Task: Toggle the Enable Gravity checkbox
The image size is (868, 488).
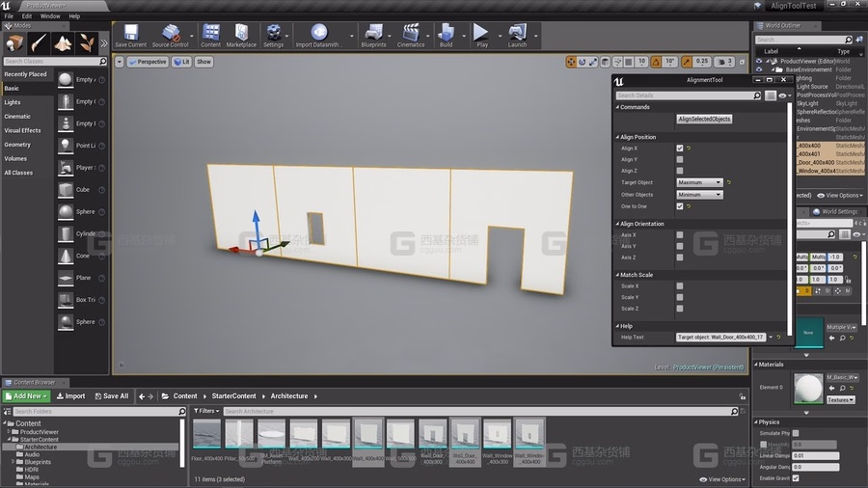Action: 796,478
